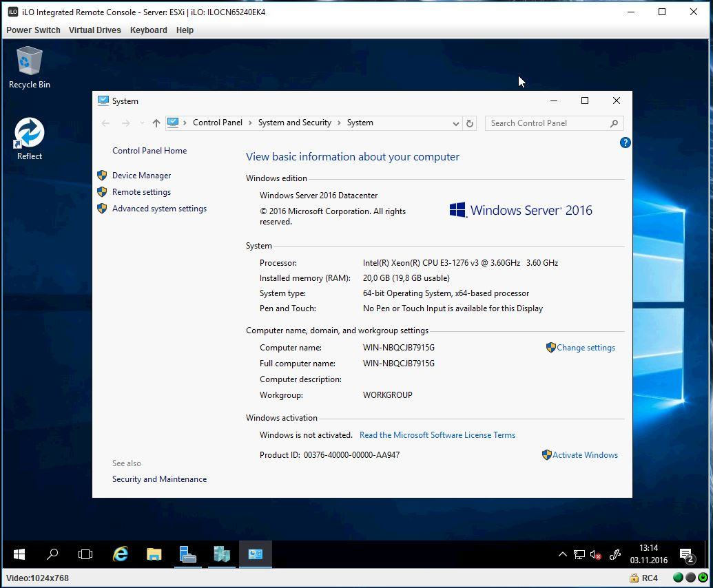
Task: Click Change settings for computer name
Action: pyautogui.click(x=586, y=348)
